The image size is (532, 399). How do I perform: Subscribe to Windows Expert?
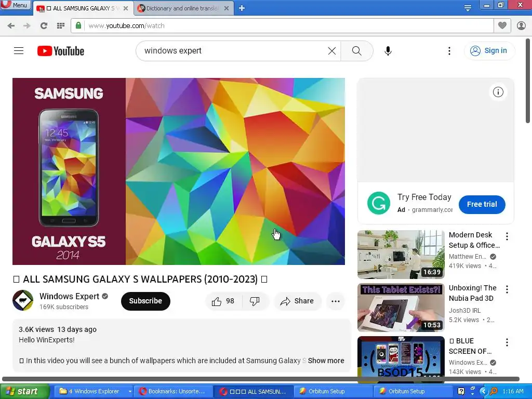click(145, 301)
